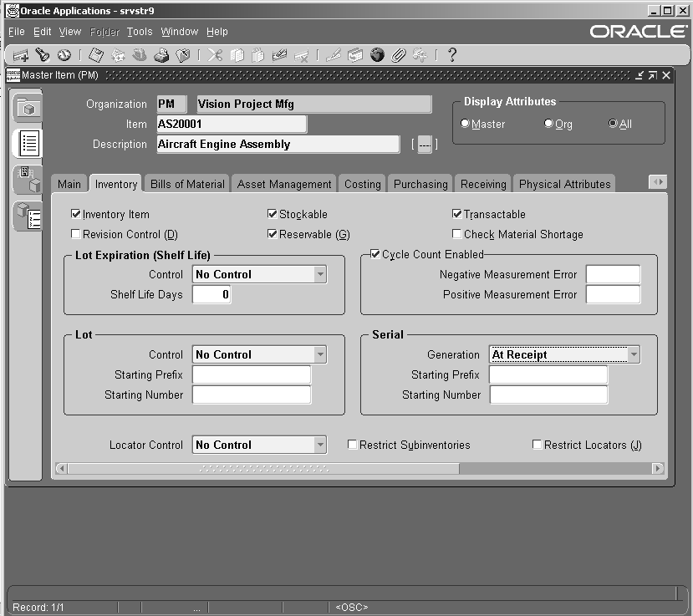Click the Delete Record toolbar icon
The height and width of the screenshot is (616, 693).
coord(302,56)
